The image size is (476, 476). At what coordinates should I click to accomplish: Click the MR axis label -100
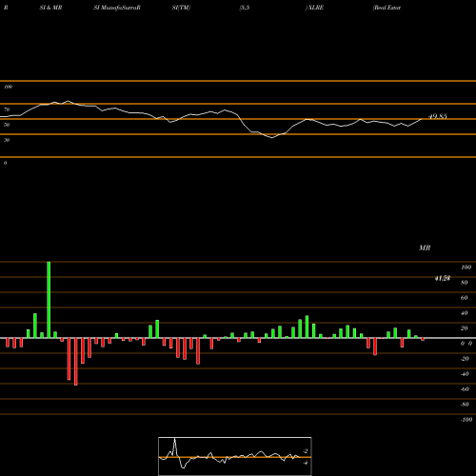pyautogui.click(x=466, y=420)
